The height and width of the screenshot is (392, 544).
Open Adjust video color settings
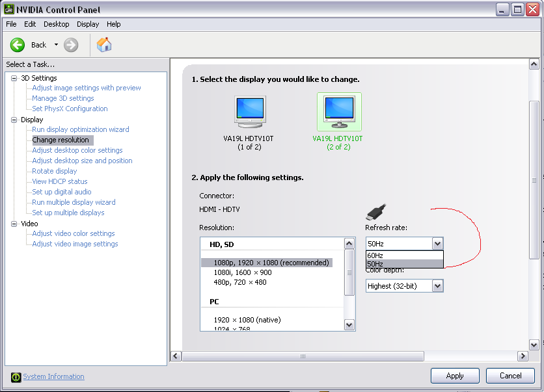click(73, 233)
